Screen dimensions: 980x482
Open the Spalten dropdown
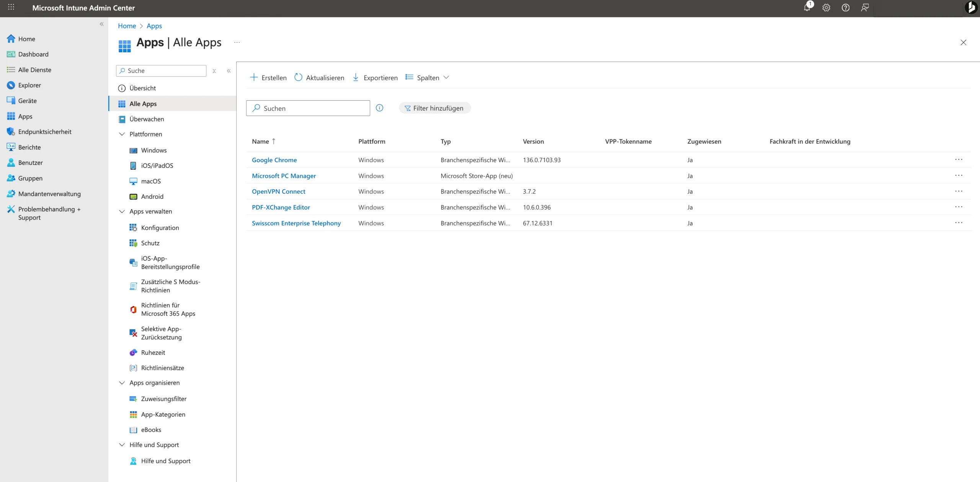[x=427, y=78]
